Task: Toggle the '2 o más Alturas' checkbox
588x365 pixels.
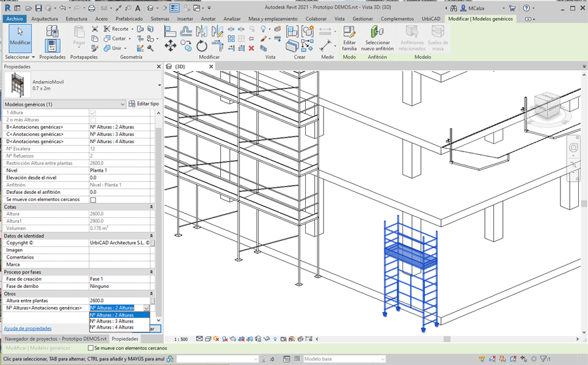Action: 93,120
